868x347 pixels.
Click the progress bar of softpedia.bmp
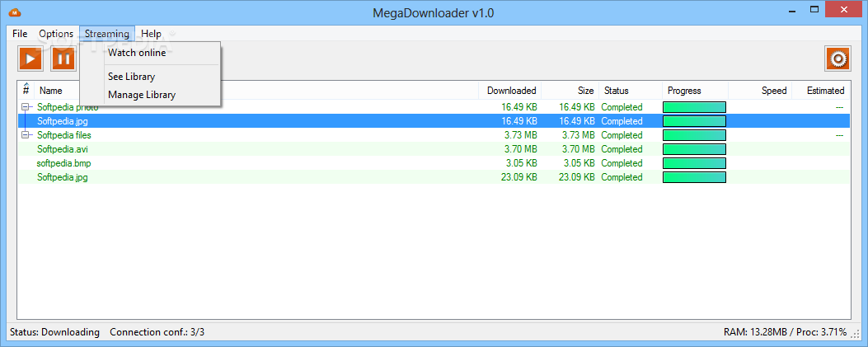(694, 163)
